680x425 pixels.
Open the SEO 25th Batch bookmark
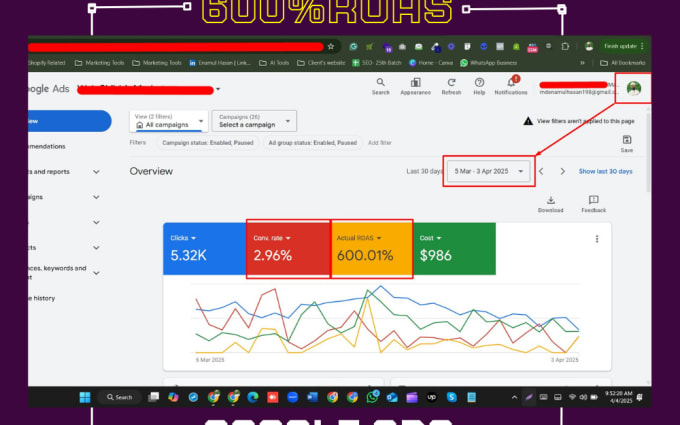[377, 63]
